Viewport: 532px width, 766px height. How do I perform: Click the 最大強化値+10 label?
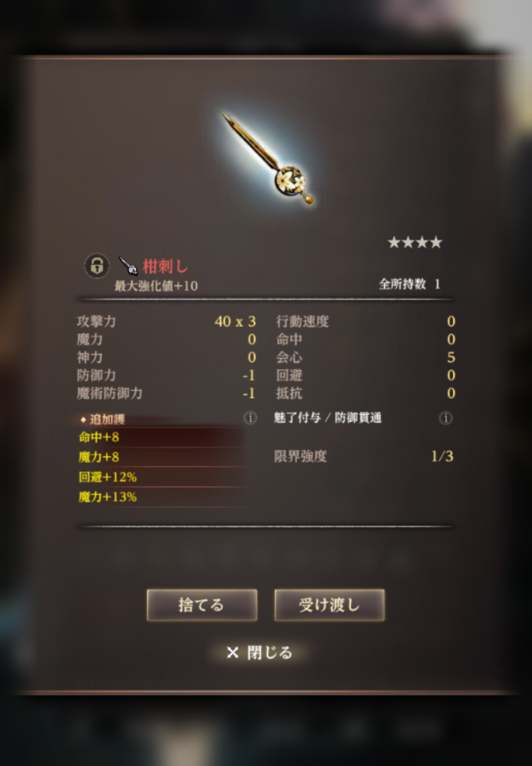(156, 286)
